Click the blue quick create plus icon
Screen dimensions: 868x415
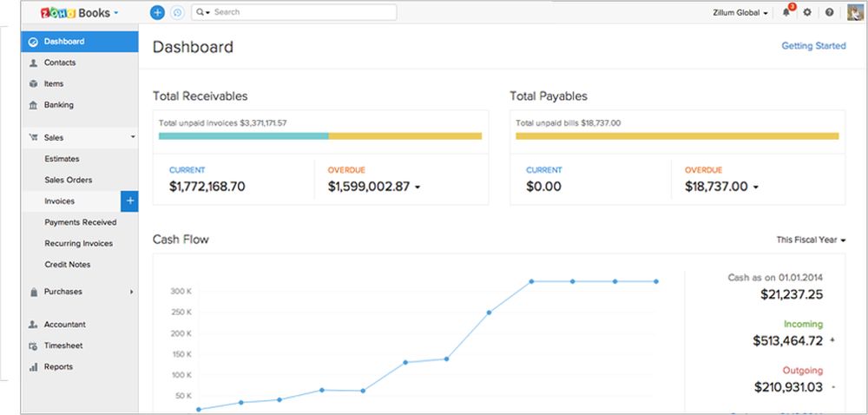[157, 12]
